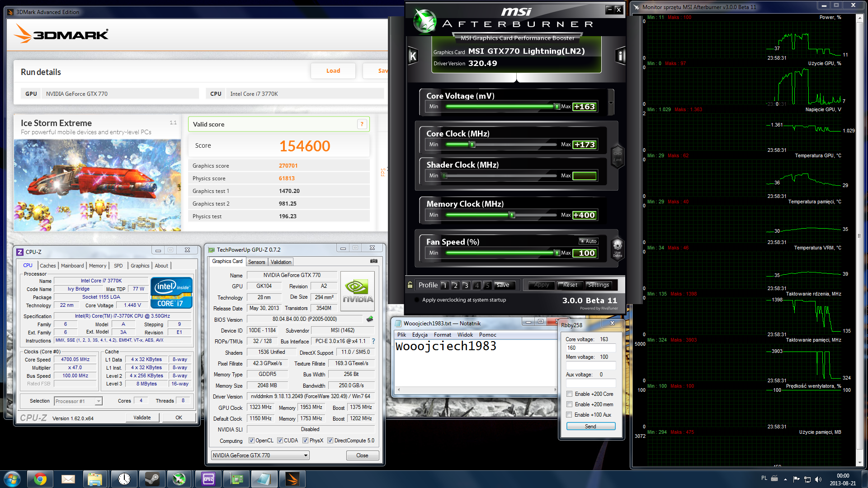Click the Memory tab in CPU-Z
The height and width of the screenshot is (488, 868).
click(98, 266)
